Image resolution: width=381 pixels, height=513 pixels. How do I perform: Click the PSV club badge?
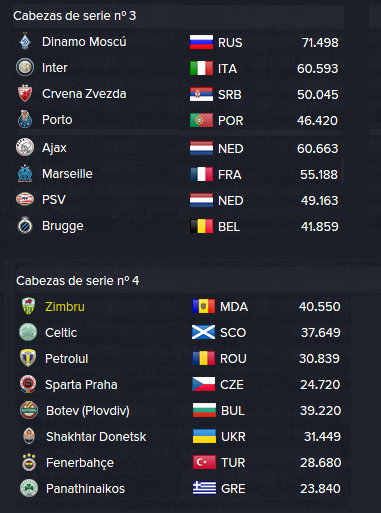click(x=25, y=199)
